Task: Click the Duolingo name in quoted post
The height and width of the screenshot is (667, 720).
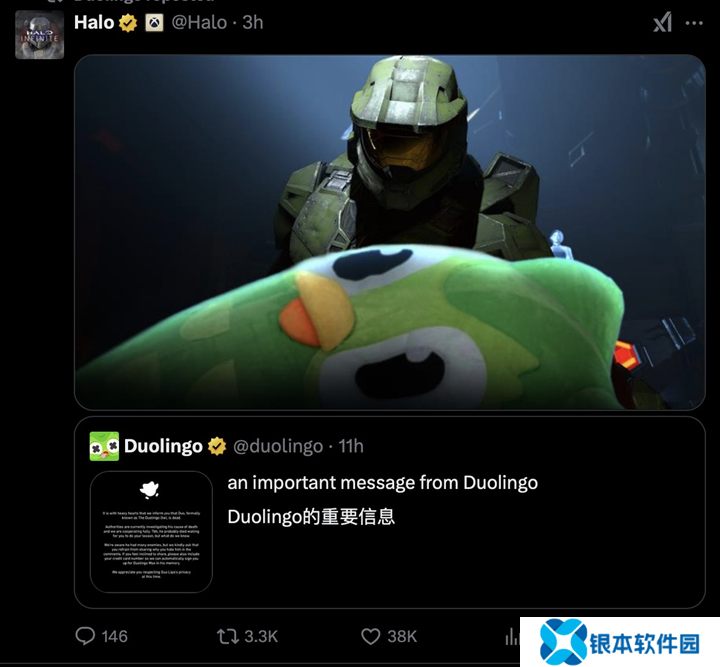Action: tap(163, 446)
